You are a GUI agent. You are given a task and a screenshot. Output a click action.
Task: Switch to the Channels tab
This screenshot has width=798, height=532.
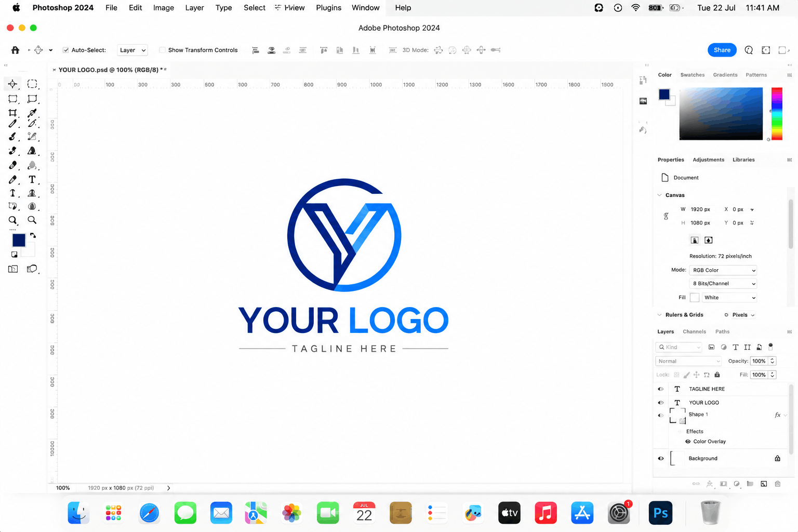tap(695, 331)
